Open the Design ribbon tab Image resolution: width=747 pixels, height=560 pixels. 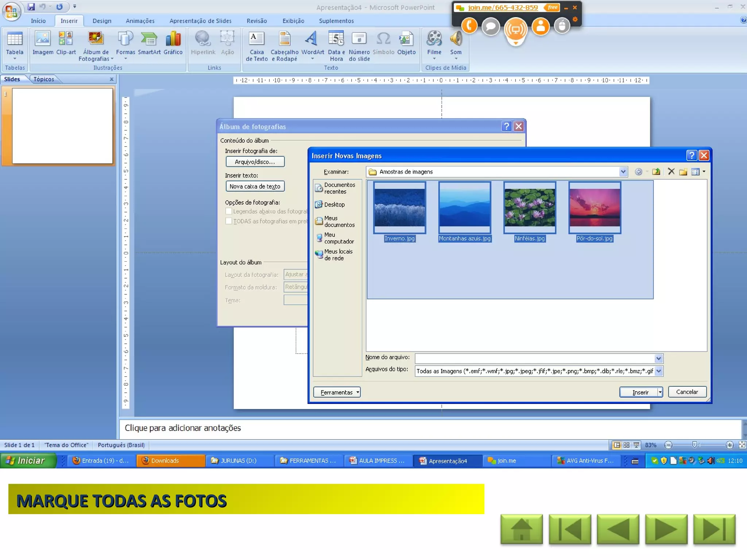102,21
